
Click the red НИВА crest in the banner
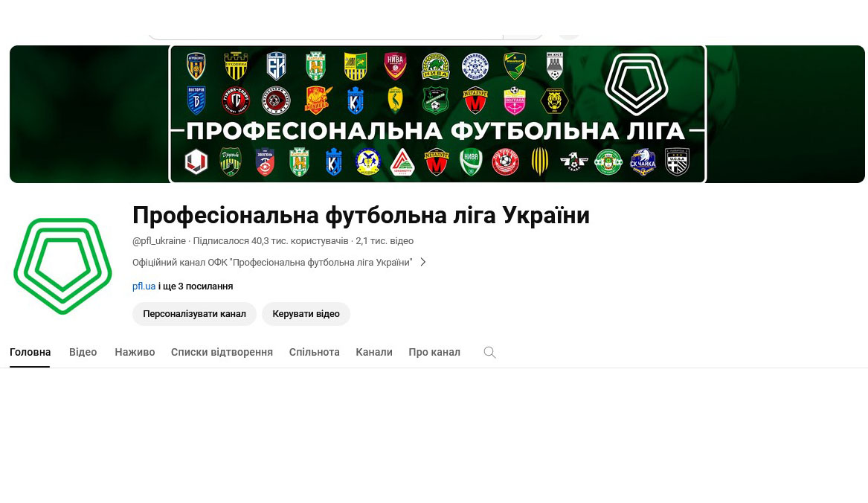click(x=395, y=66)
